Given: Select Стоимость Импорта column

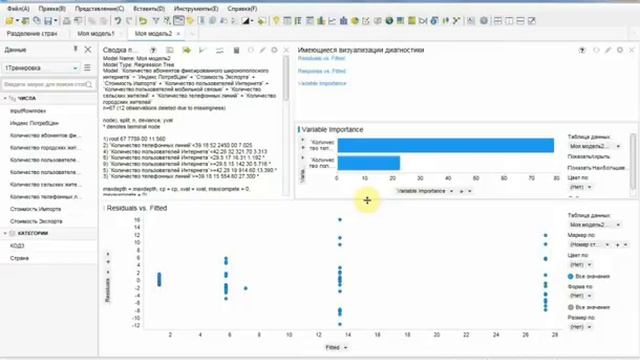Looking at the screenshot, I should [36, 209].
